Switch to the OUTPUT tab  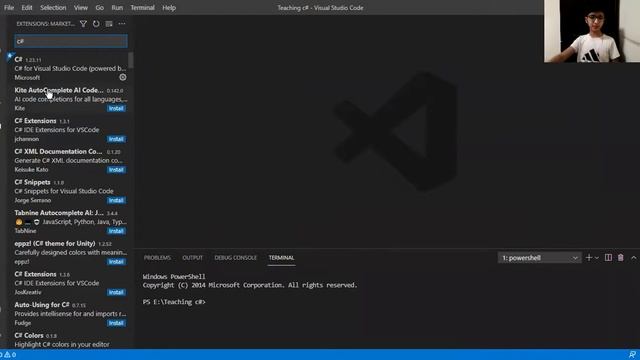tap(192, 258)
